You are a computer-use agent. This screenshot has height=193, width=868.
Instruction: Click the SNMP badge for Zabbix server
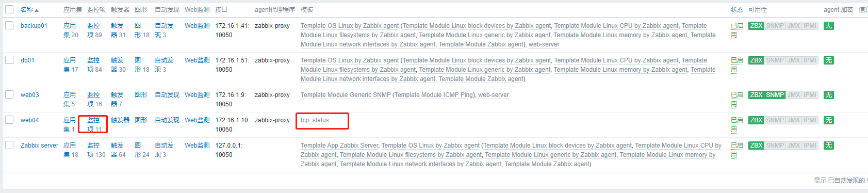(x=775, y=146)
